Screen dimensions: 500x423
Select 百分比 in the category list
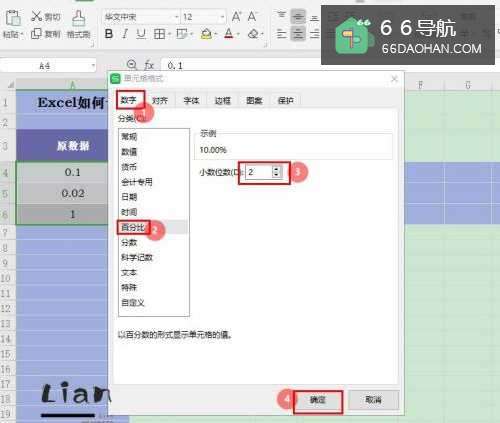(x=133, y=228)
